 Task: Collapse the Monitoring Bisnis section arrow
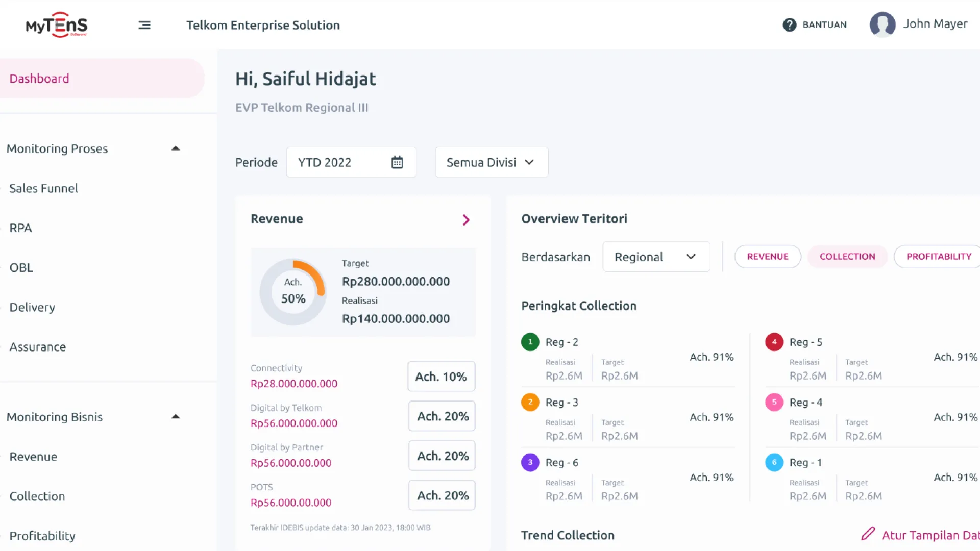click(x=176, y=417)
